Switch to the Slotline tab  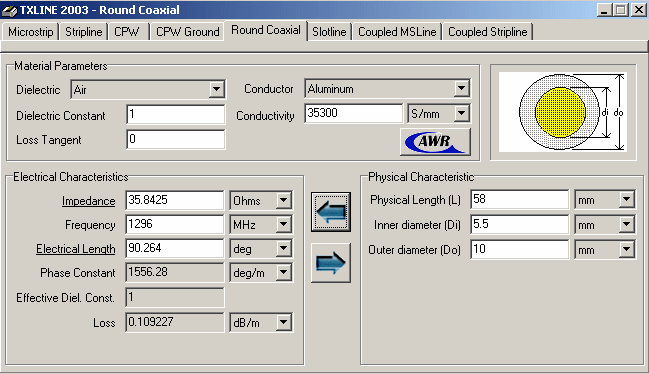(x=329, y=32)
